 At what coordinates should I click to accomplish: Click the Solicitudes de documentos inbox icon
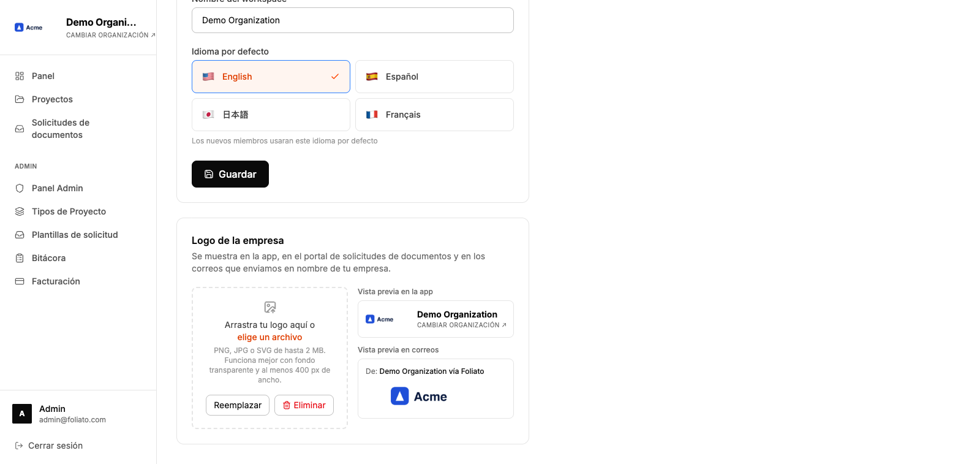[x=20, y=129]
